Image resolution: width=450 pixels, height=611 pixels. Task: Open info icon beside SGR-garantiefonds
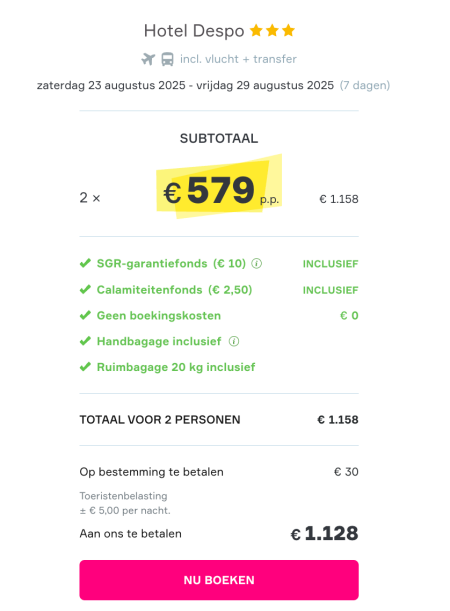pos(256,264)
